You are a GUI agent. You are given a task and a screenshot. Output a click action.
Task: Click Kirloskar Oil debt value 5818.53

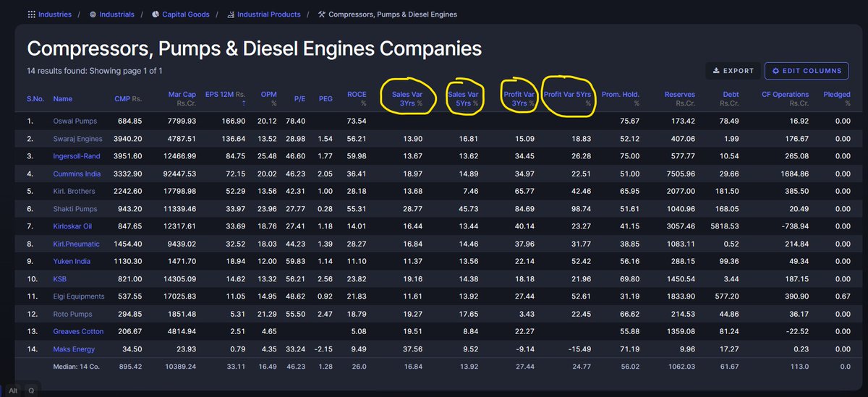pos(726,226)
